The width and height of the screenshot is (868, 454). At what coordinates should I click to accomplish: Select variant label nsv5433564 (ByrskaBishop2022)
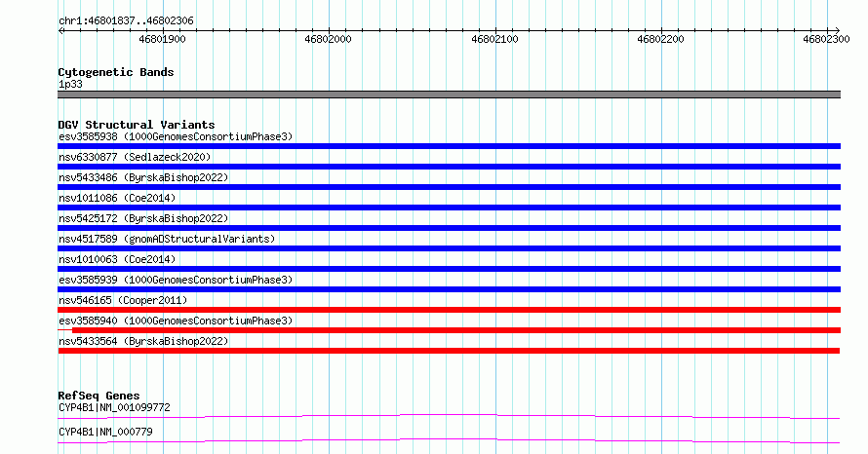pyautogui.click(x=143, y=341)
